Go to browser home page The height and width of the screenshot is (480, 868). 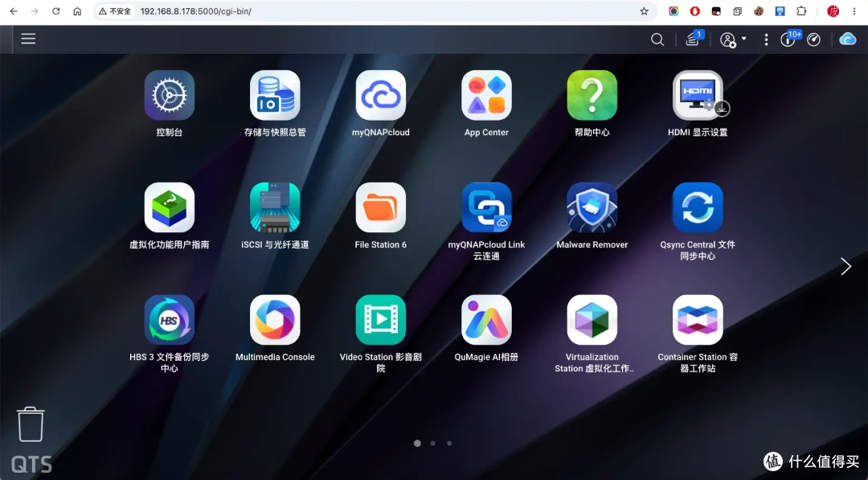click(x=77, y=11)
